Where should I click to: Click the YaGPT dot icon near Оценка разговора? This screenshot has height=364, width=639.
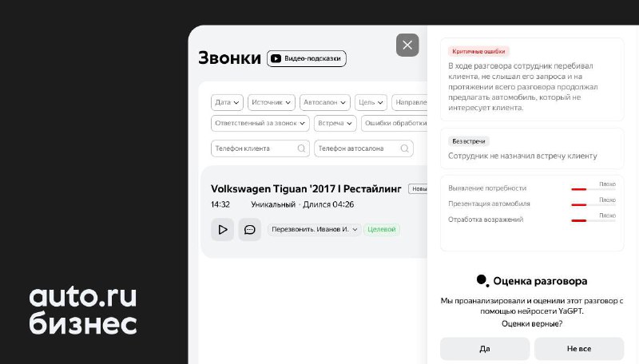482,280
